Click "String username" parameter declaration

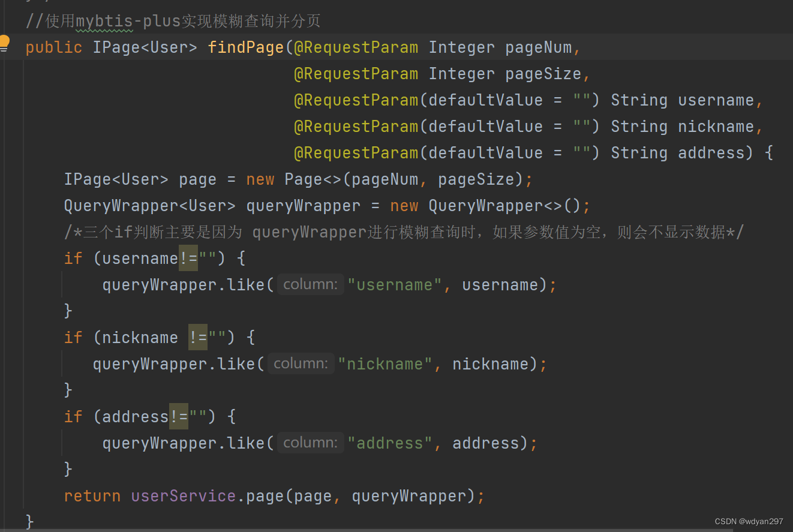pyautogui.click(x=682, y=100)
